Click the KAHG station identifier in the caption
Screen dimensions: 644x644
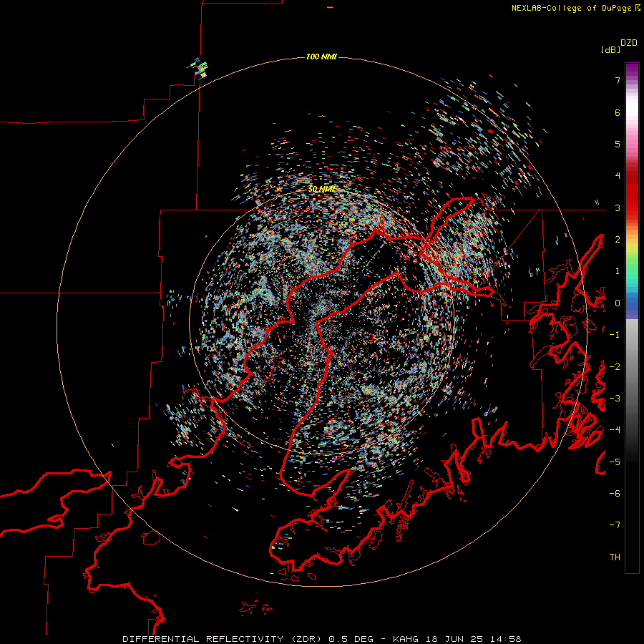tap(406, 639)
